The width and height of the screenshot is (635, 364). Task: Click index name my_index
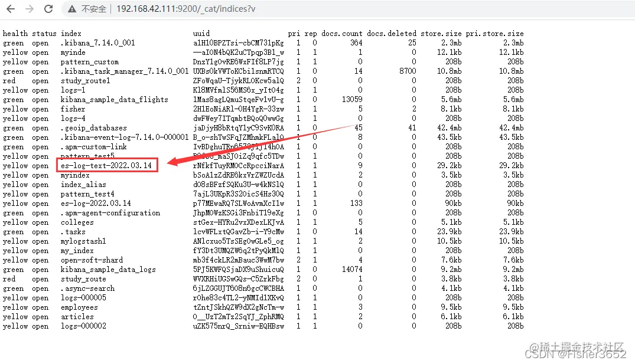[77, 250]
